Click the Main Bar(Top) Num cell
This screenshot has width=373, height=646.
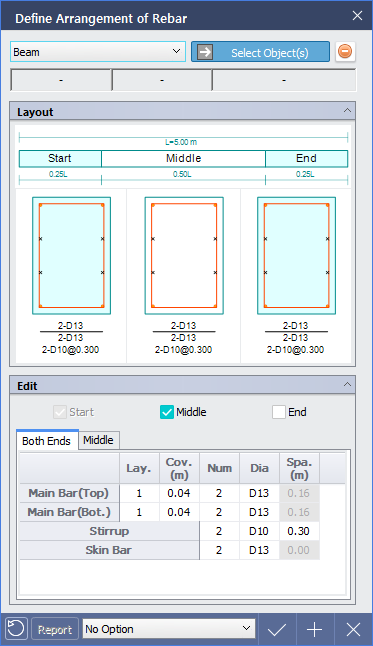[x=219, y=493]
